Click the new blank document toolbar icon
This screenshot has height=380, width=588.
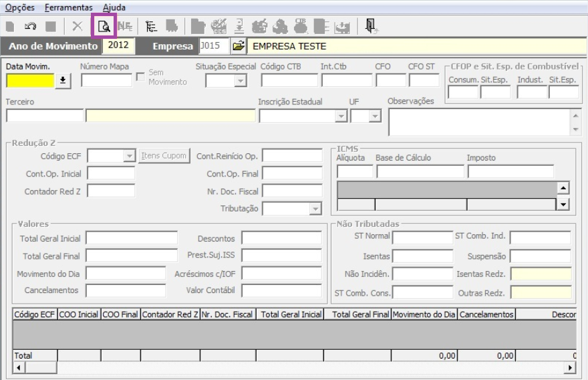pos(10,26)
